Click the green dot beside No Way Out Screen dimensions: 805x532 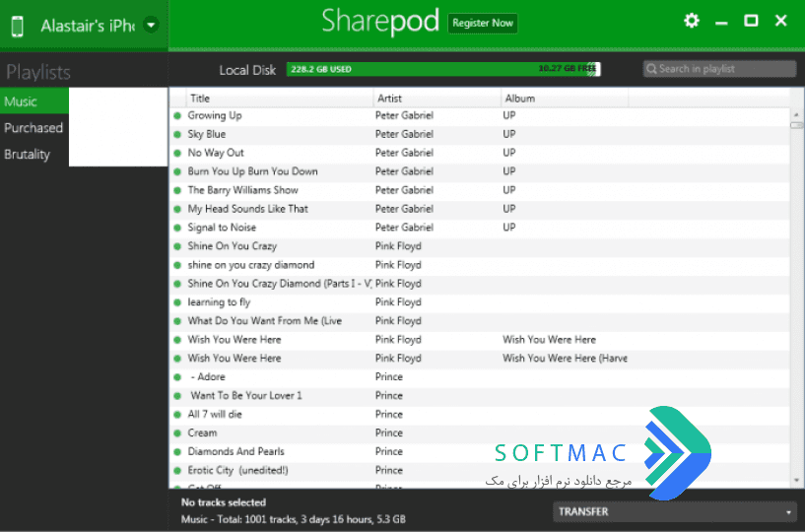177,153
